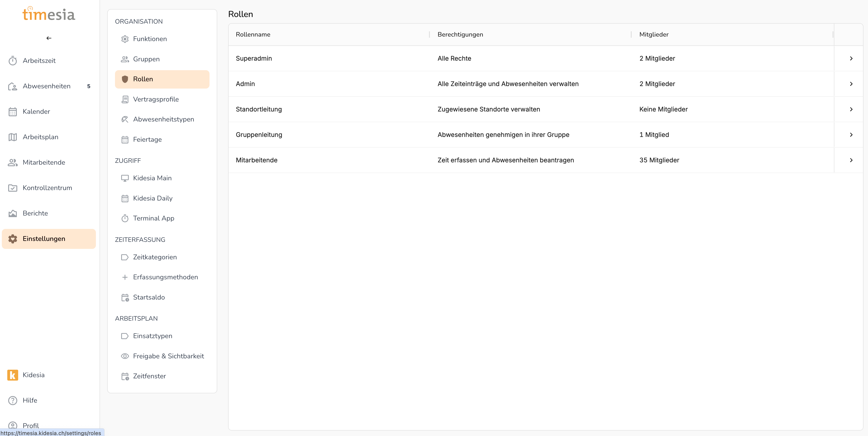This screenshot has width=868, height=436.
Task: Select Vertragsprofile in the settings menu
Action: click(x=156, y=99)
